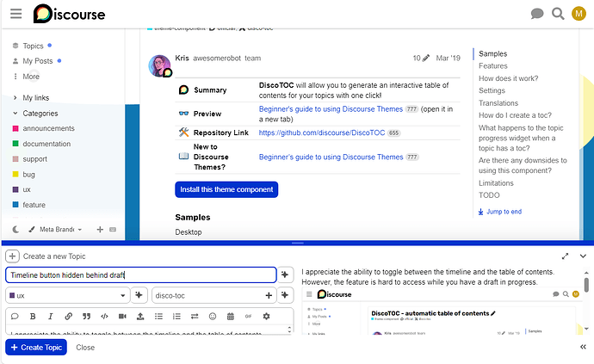Open the disco-toc tag chooser
The image size is (594, 364).
point(213,295)
